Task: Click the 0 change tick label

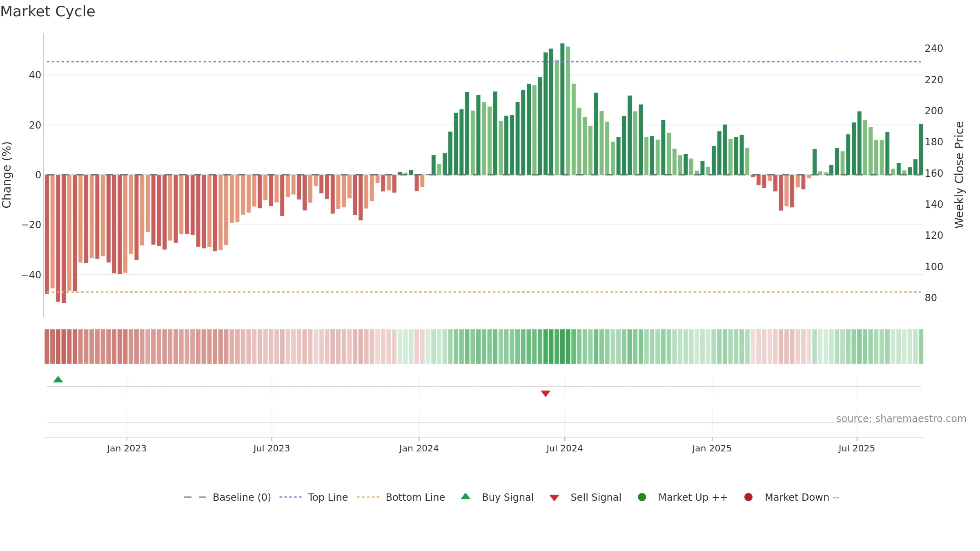Action: click(38, 175)
